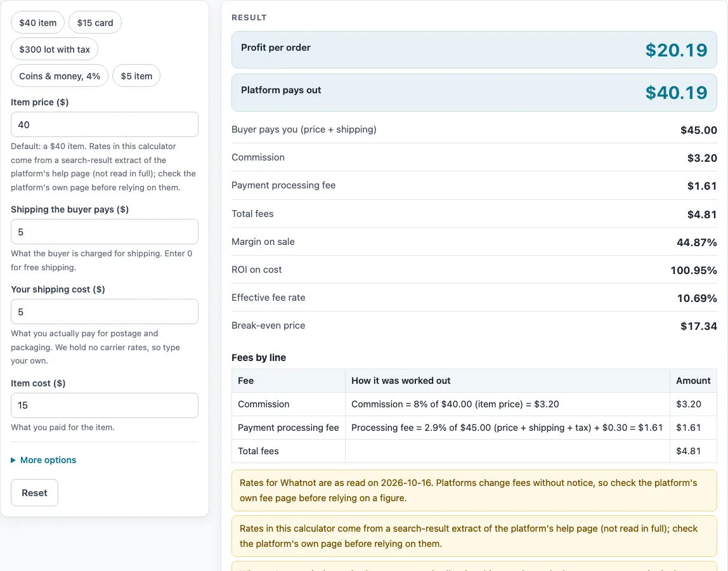Image resolution: width=728 pixels, height=571 pixels.
Task: Click the RESULT section label
Action: point(249,17)
